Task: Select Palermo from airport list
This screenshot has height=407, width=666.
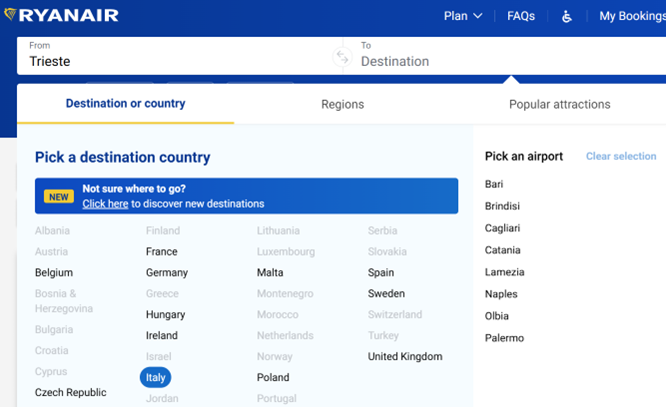Action: pyautogui.click(x=504, y=338)
